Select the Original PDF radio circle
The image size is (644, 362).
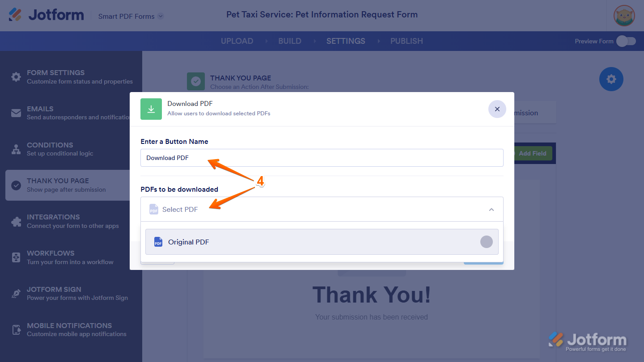tap(487, 242)
